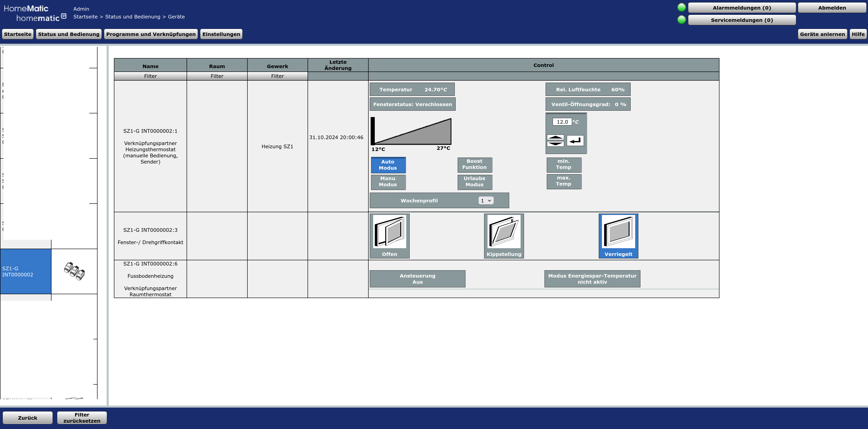Confirm setpoint with enter arrow icon
This screenshot has width=868, height=429.
click(575, 141)
